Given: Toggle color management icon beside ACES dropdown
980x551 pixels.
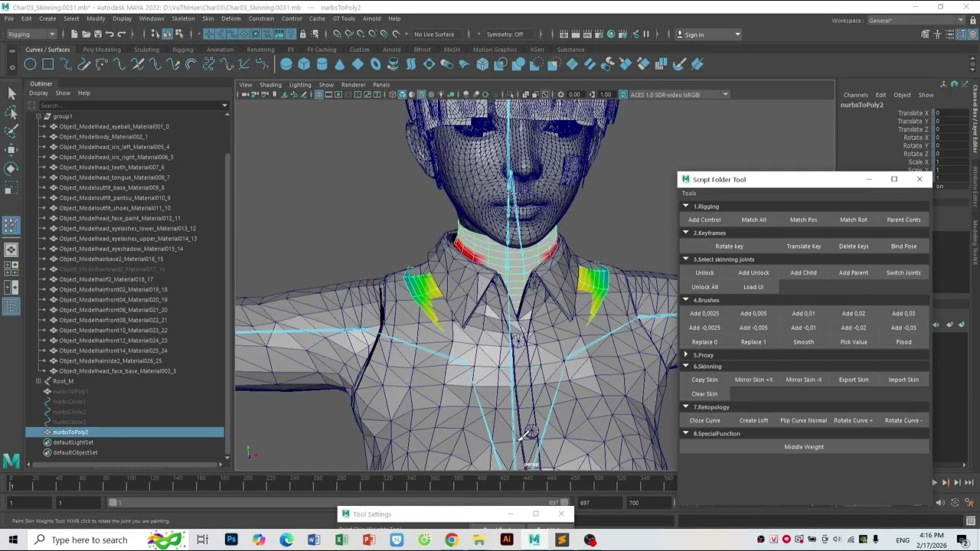Looking at the screenshot, I should coord(623,95).
